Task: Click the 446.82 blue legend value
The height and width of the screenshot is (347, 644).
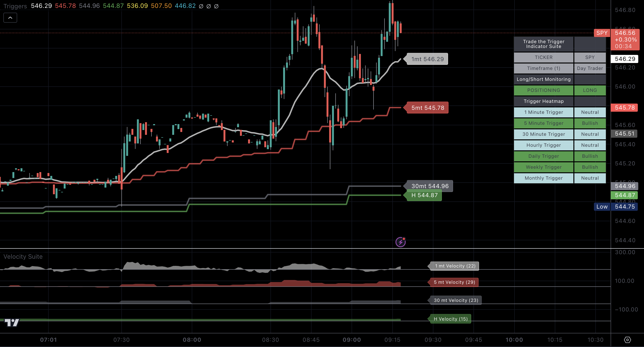Action: pos(185,6)
